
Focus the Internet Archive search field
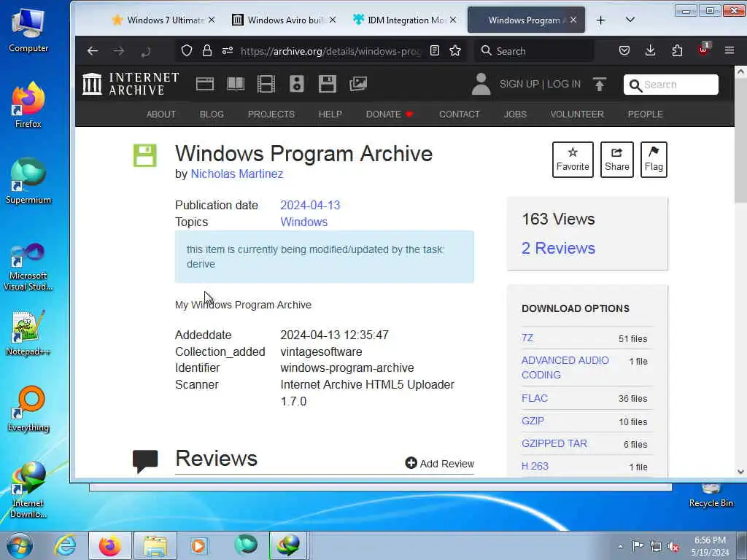click(671, 85)
